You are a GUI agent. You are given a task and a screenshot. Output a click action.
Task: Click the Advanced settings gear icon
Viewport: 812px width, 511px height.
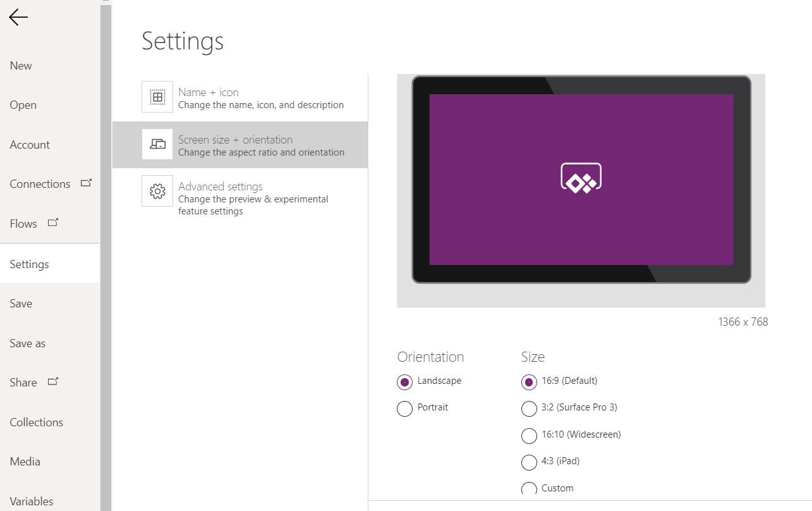pos(157,191)
